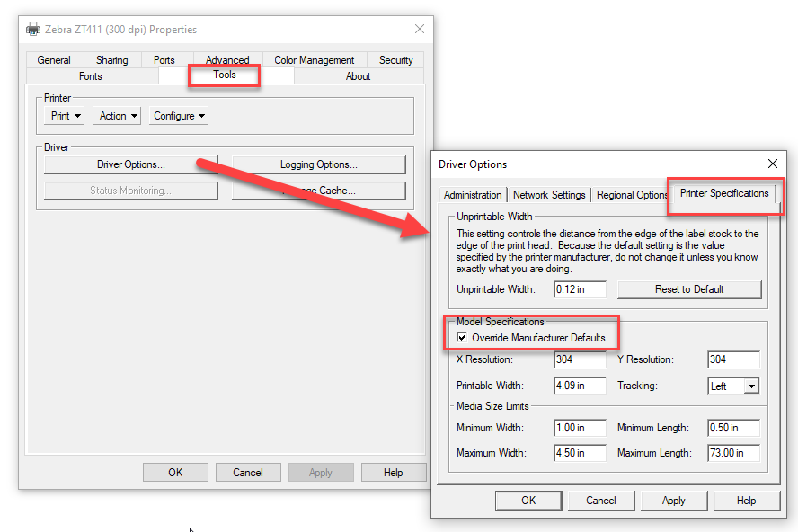Open Logging Options
Screen dimensions: 798x532
(x=319, y=164)
